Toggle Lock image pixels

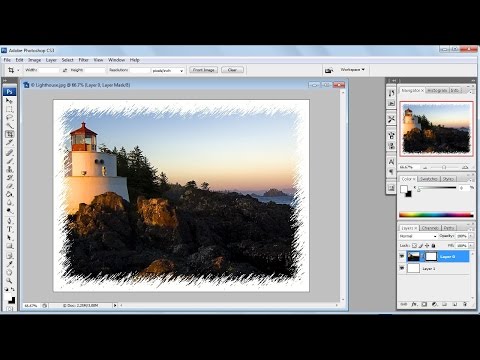(421, 246)
